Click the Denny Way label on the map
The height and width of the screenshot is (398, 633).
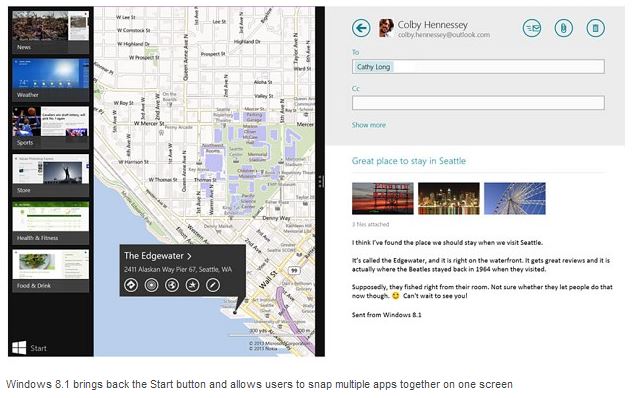click(276, 218)
